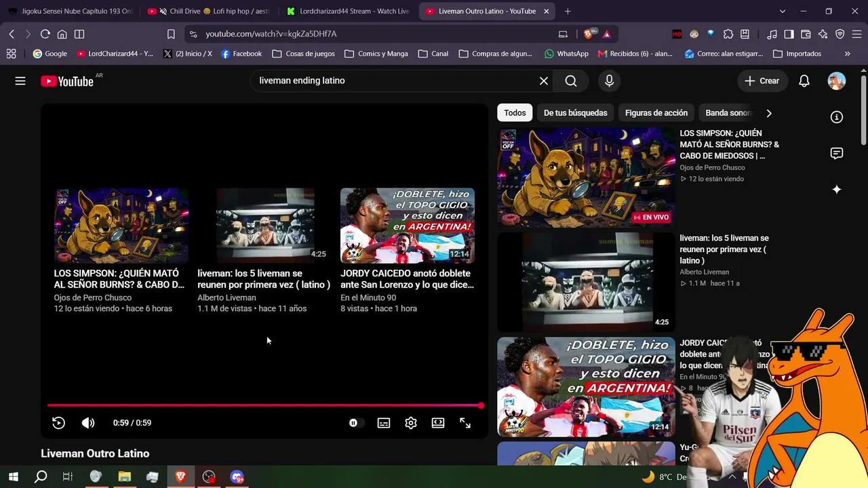Switch to the Lordcharizard44 Stream tab
The height and width of the screenshot is (488, 868).
[348, 11]
